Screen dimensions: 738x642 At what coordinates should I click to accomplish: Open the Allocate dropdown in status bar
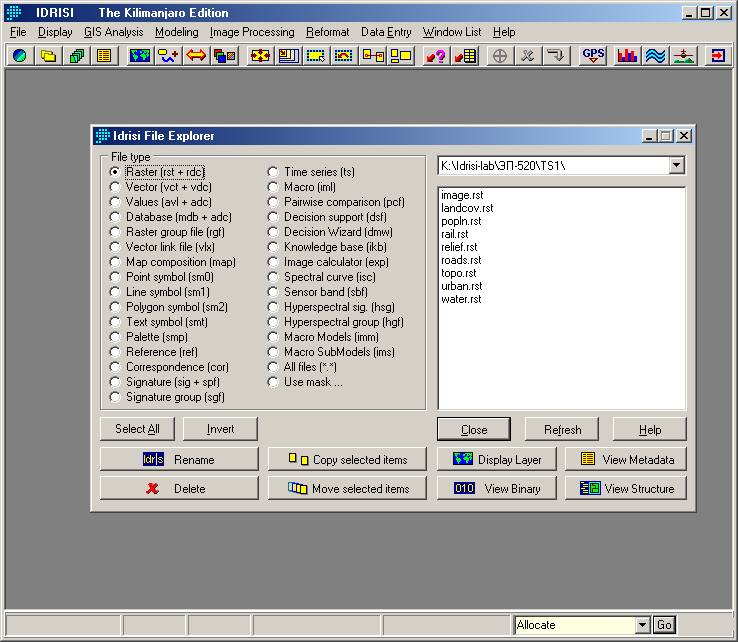(x=641, y=625)
